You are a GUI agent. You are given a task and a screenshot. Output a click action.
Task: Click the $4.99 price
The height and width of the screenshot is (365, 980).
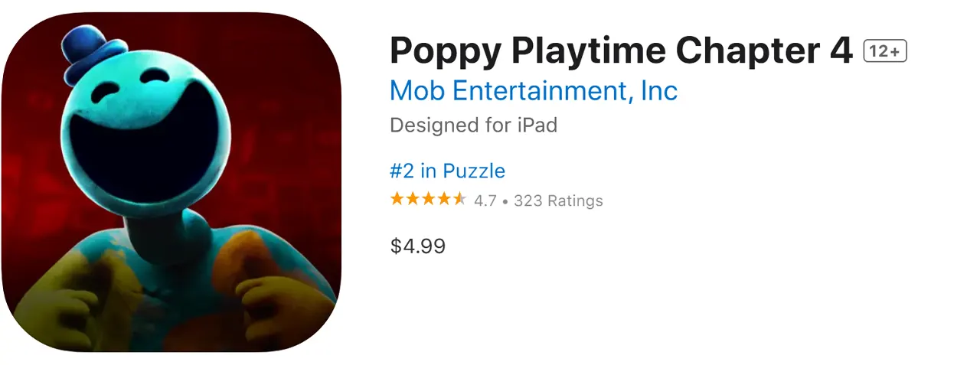417,246
